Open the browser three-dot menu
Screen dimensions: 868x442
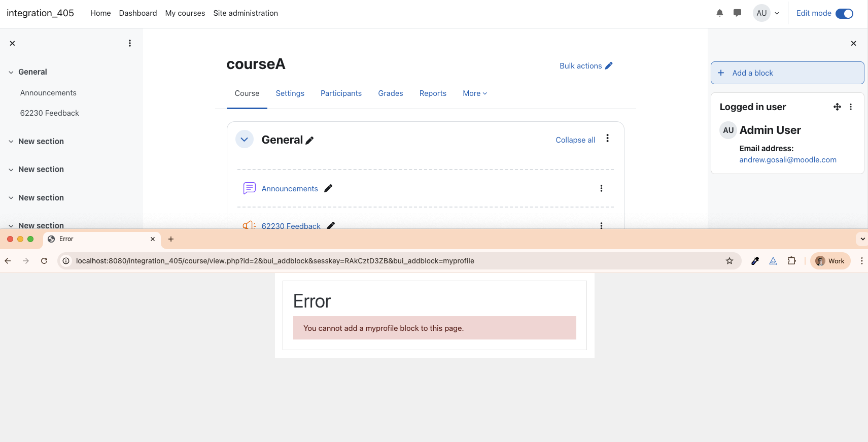pyautogui.click(x=861, y=261)
